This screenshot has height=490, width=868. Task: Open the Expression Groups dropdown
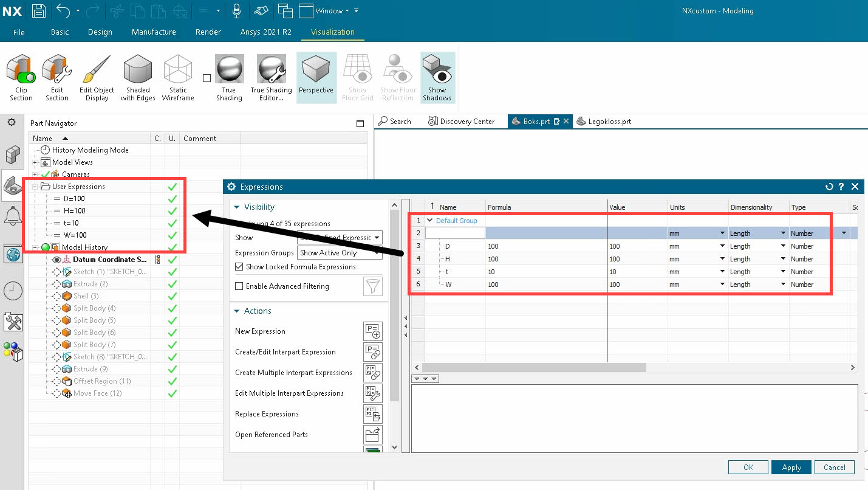pos(340,253)
